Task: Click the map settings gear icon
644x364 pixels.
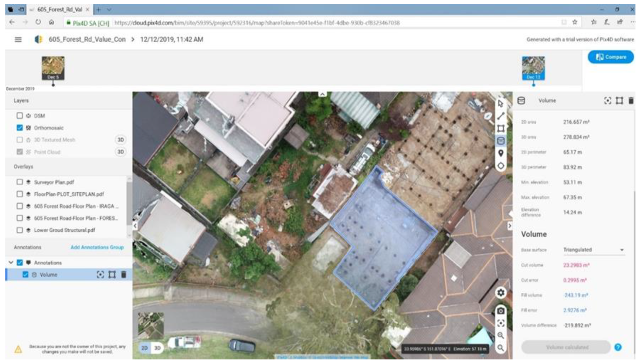Action: [x=501, y=293]
